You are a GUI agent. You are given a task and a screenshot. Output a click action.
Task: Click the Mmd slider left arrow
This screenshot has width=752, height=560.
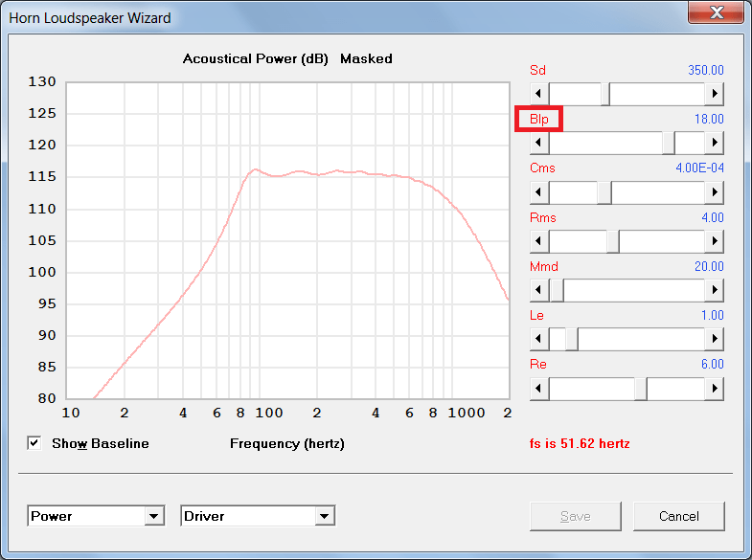tap(539, 290)
